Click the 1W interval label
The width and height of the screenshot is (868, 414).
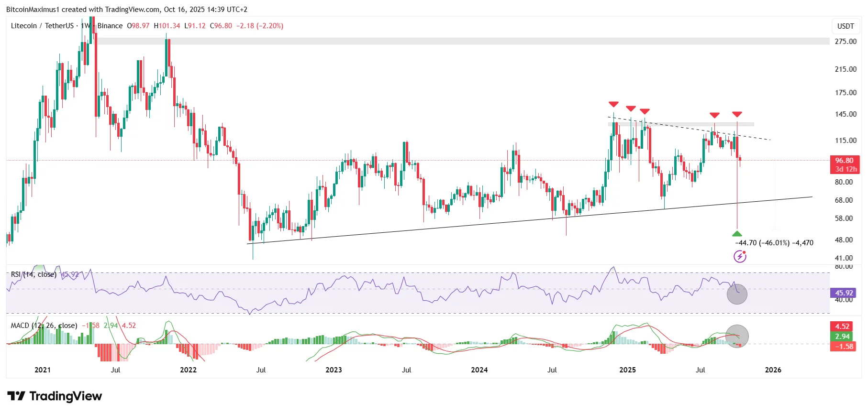[x=86, y=26]
